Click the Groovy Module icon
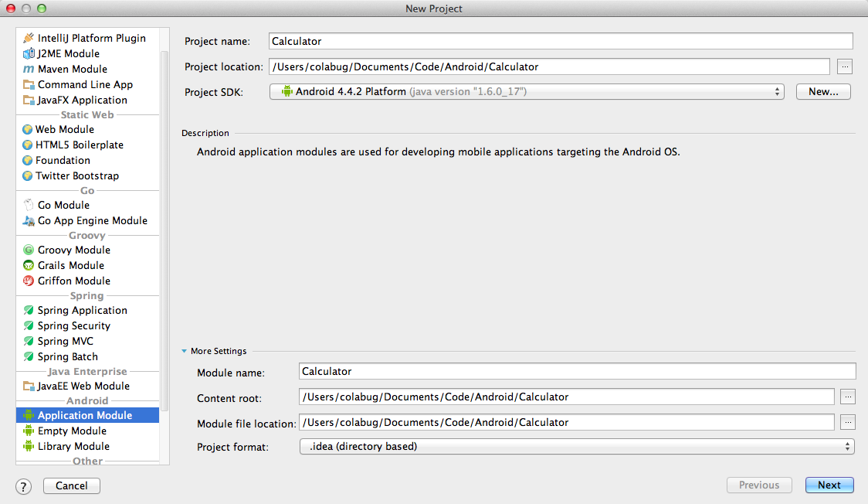 pos(29,250)
